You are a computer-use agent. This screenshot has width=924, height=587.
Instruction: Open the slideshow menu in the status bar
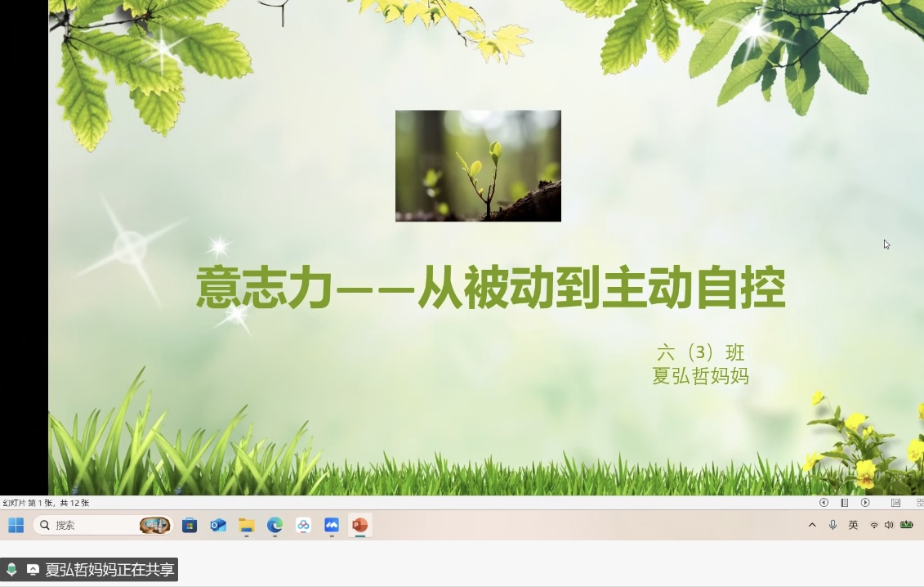pyautogui.click(x=844, y=503)
